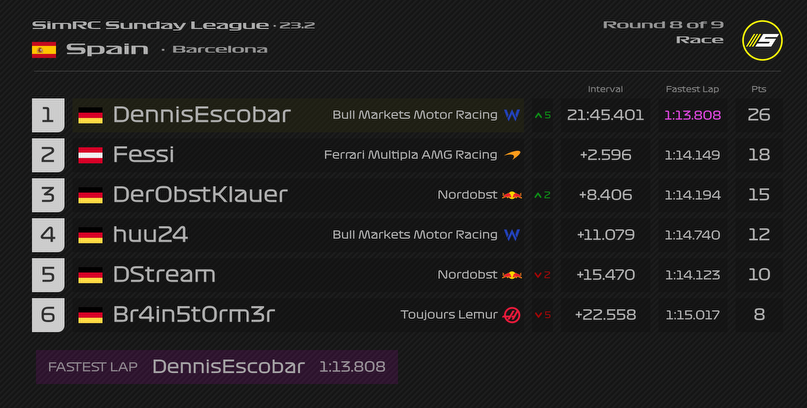Click the Interval column header

(605, 89)
